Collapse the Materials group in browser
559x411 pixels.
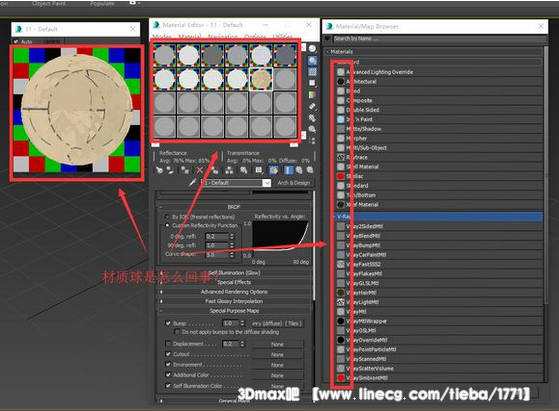click(434, 52)
